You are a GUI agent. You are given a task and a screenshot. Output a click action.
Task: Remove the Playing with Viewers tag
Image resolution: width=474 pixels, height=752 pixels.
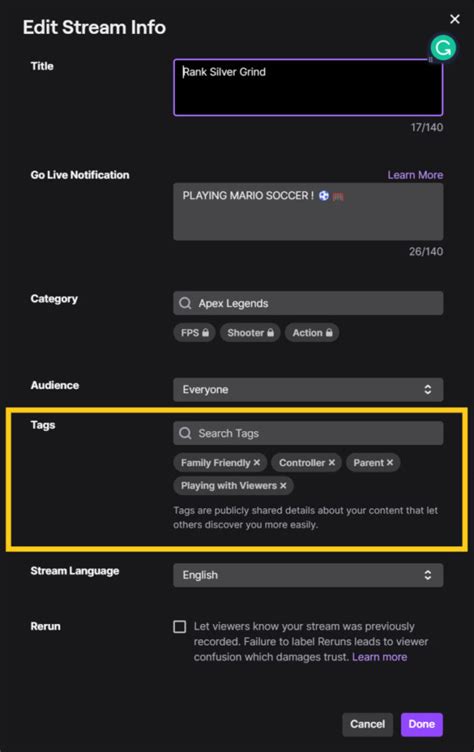click(283, 486)
